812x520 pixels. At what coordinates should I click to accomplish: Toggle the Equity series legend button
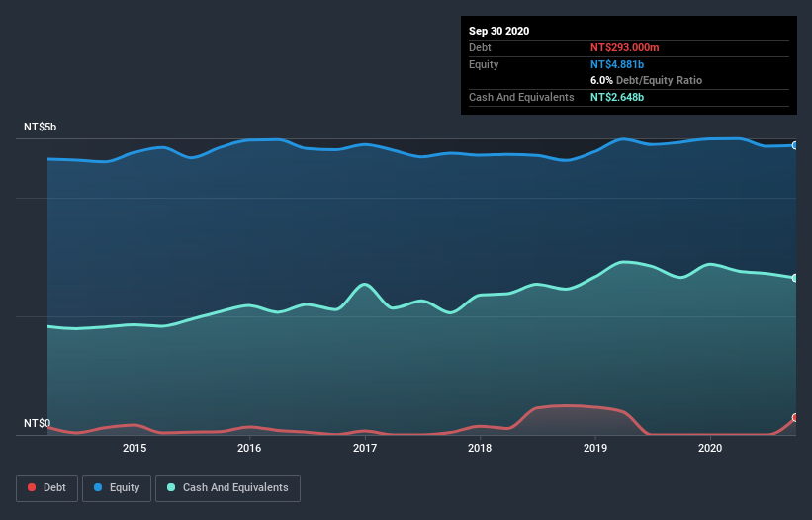pos(117,488)
